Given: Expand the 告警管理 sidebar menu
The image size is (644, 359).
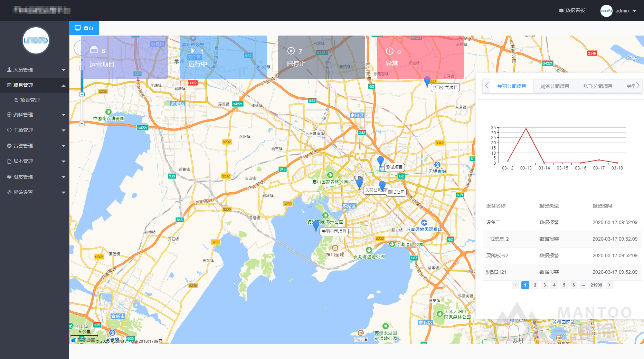Looking at the screenshot, I should point(35,146).
